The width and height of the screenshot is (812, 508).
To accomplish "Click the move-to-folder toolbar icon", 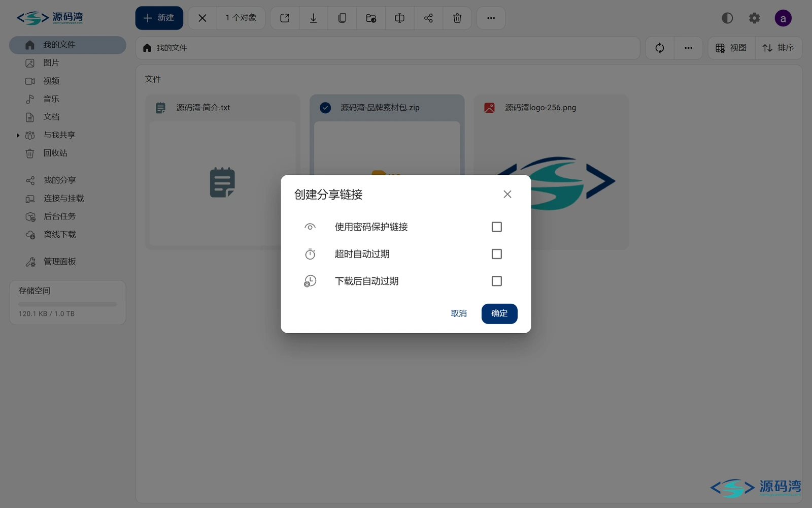I will 371,18.
